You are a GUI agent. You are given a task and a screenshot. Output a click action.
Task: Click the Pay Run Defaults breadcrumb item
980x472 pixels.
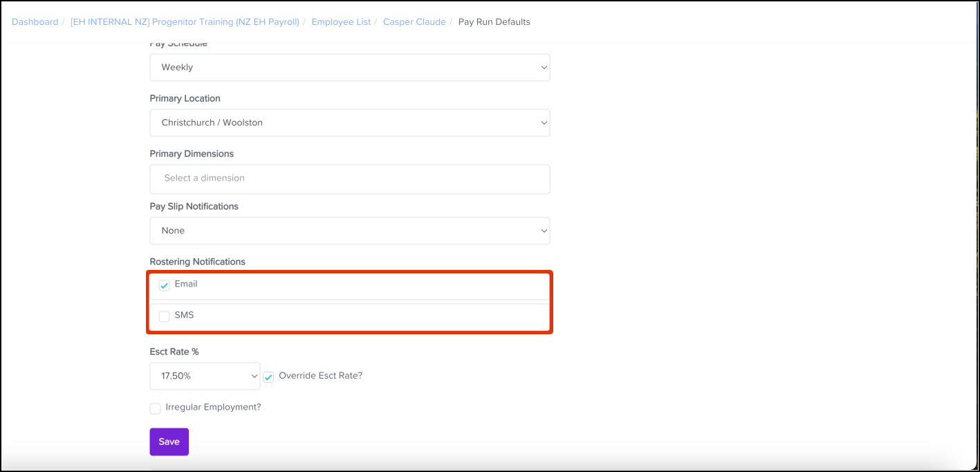(494, 21)
